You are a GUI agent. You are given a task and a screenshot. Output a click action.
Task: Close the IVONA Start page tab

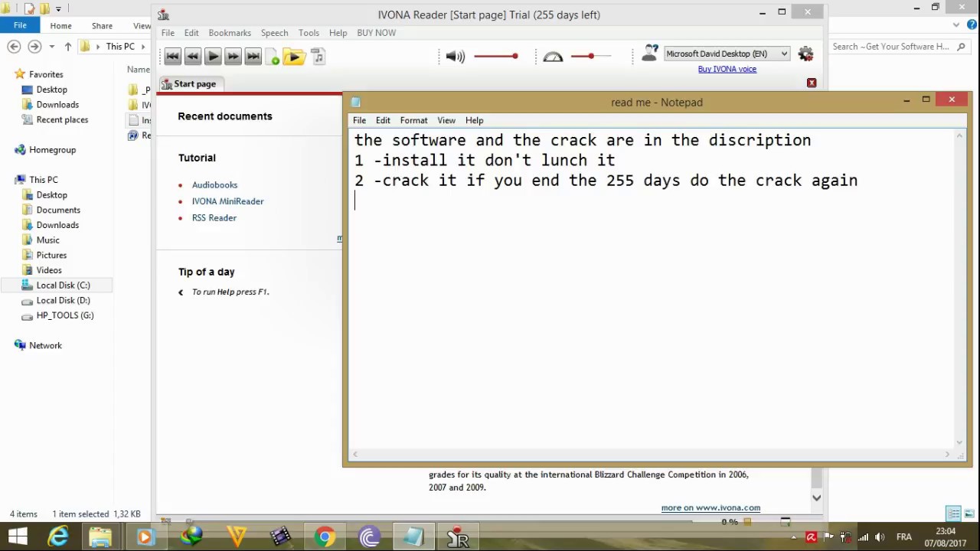point(812,83)
